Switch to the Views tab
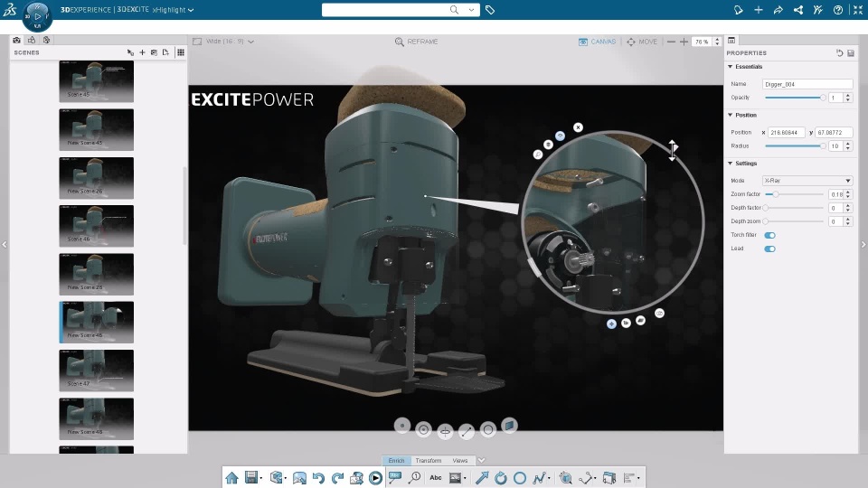This screenshot has height=488, width=868. pos(460,460)
